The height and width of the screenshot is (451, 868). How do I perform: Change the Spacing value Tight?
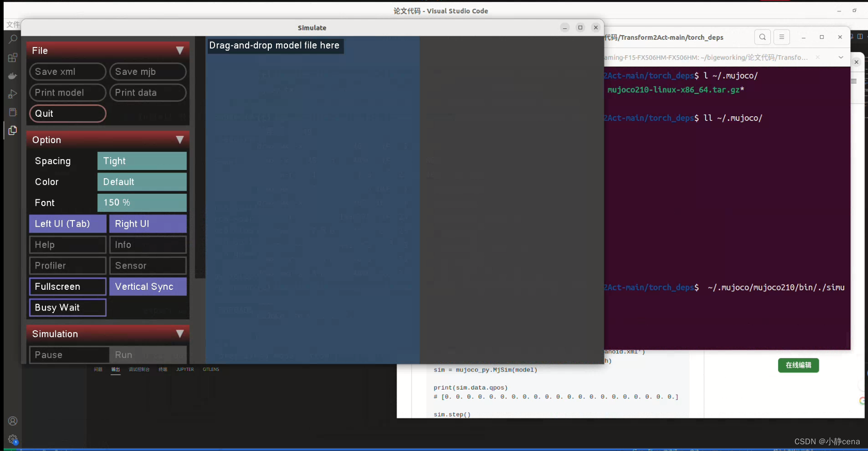pyautogui.click(x=142, y=161)
